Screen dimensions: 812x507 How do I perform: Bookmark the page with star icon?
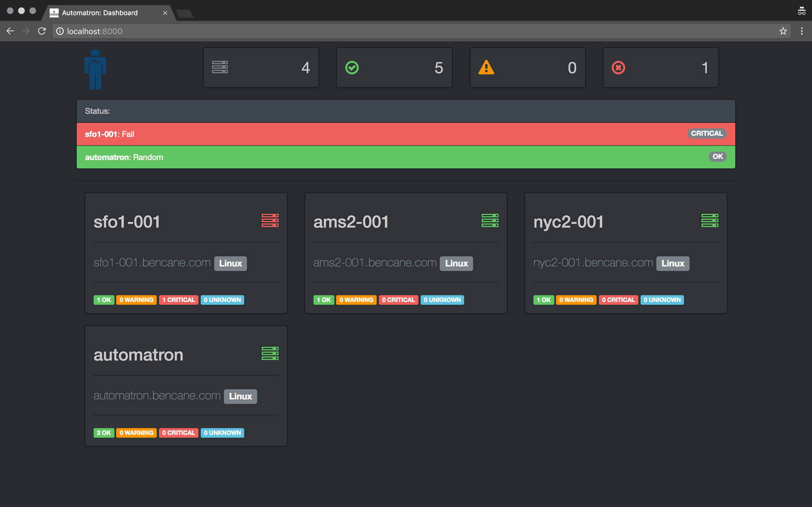tap(783, 31)
